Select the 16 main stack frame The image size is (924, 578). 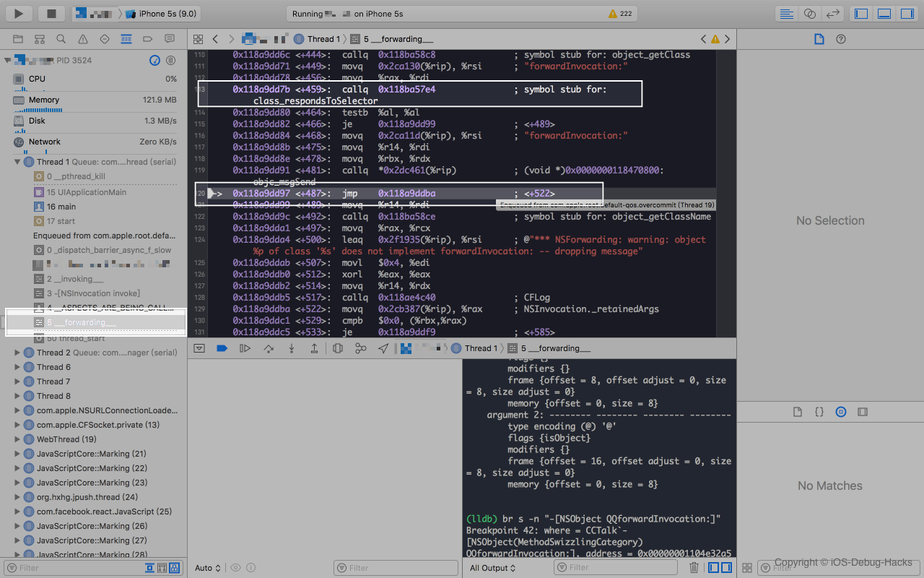[61, 207]
